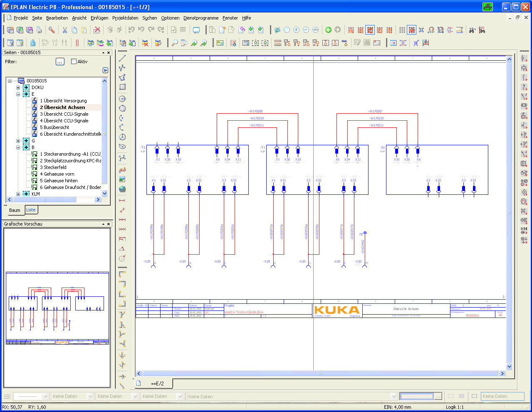Expand the DOKU tree node
This screenshot has height=412, width=532.
(18, 87)
